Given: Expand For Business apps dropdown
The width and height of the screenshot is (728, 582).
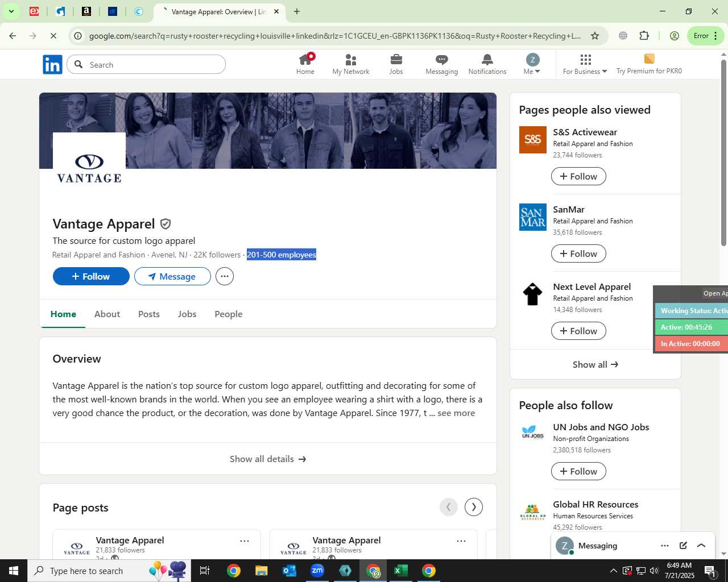Looking at the screenshot, I should [x=585, y=64].
